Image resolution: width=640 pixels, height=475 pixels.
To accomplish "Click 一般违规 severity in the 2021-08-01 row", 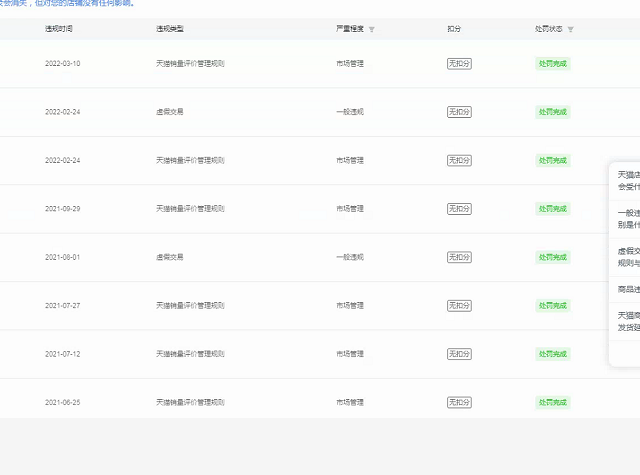I will [350, 257].
